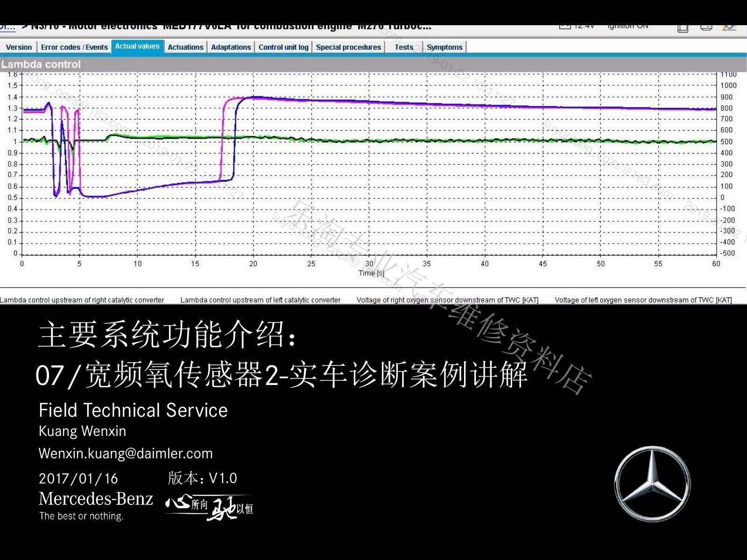Select legend 'Lambda control upstream of left catalytic converter'
Screen dimensions: 747x560
click(261, 300)
